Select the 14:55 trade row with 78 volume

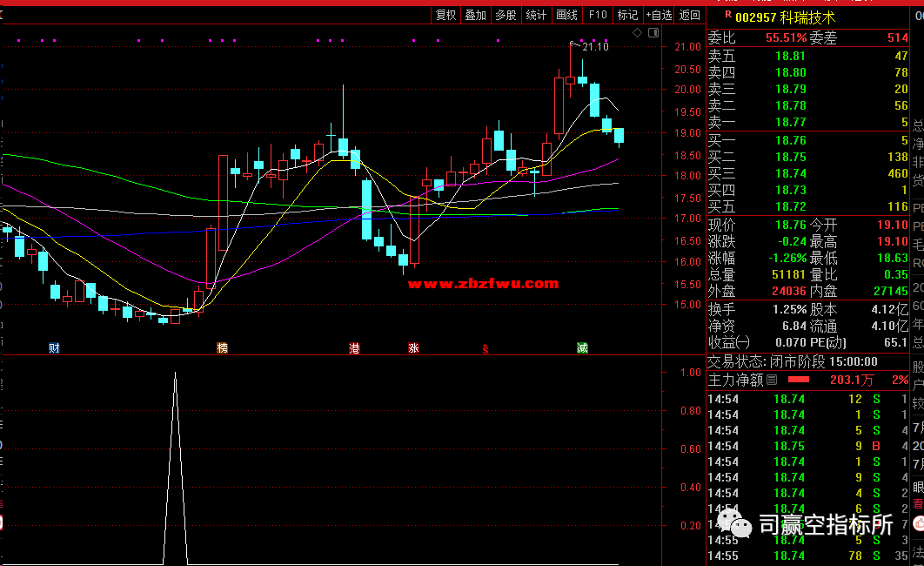(x=808, y=556)
